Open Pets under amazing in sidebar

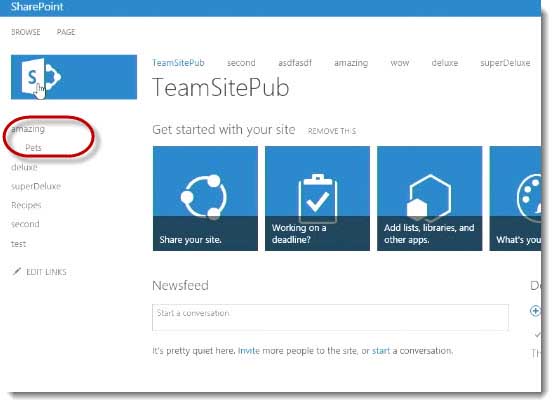coord(33,148)
